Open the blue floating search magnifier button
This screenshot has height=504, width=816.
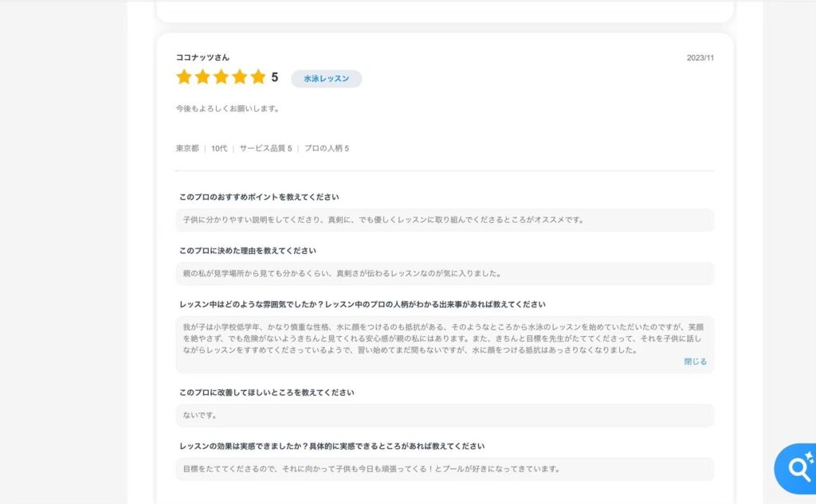798,469
